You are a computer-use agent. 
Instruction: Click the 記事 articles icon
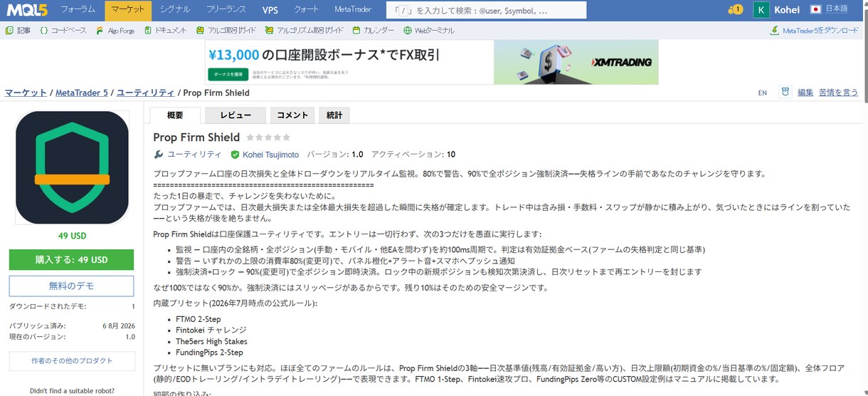point(9,31)
